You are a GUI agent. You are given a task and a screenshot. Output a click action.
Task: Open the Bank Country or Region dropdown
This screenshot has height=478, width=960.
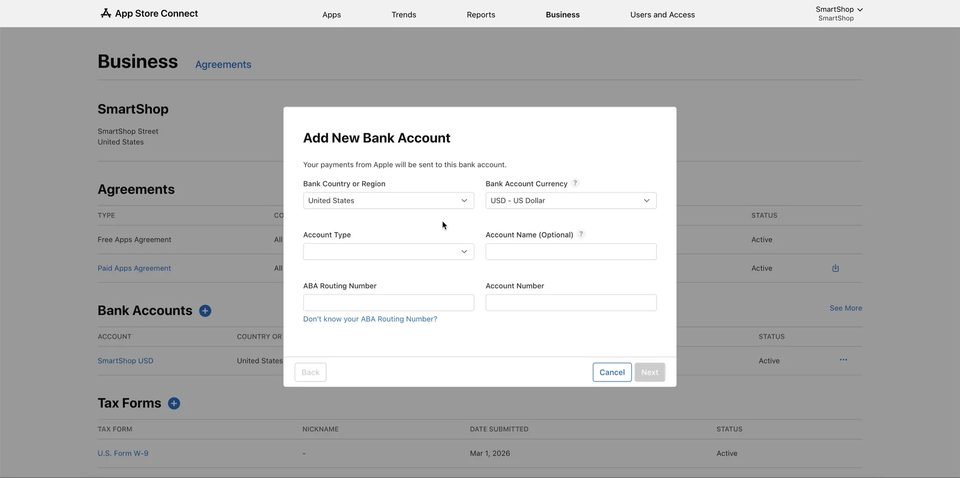coord(388,201)
